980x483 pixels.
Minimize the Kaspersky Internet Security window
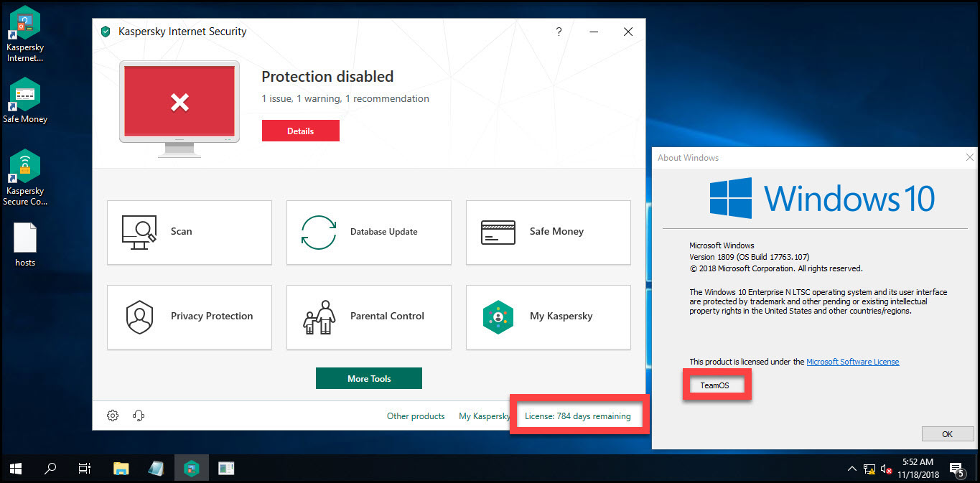tap(594, 32)
